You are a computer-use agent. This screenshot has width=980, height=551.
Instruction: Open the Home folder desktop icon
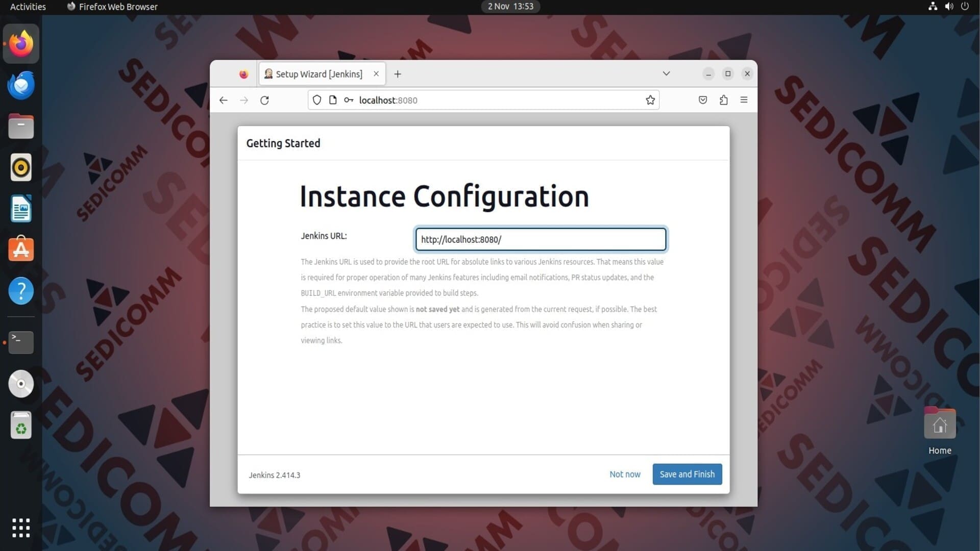coord(940,431)
